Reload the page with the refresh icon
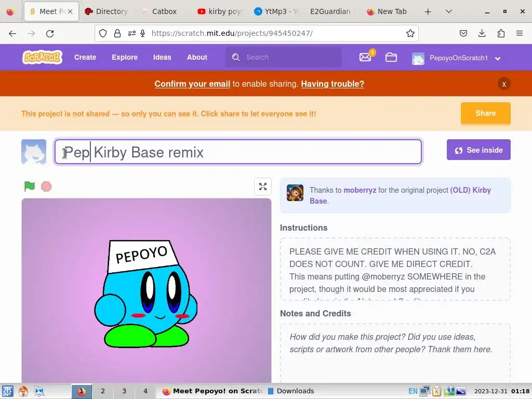The width and height of the screenshot is (532, 399). (x=50, y=33)
